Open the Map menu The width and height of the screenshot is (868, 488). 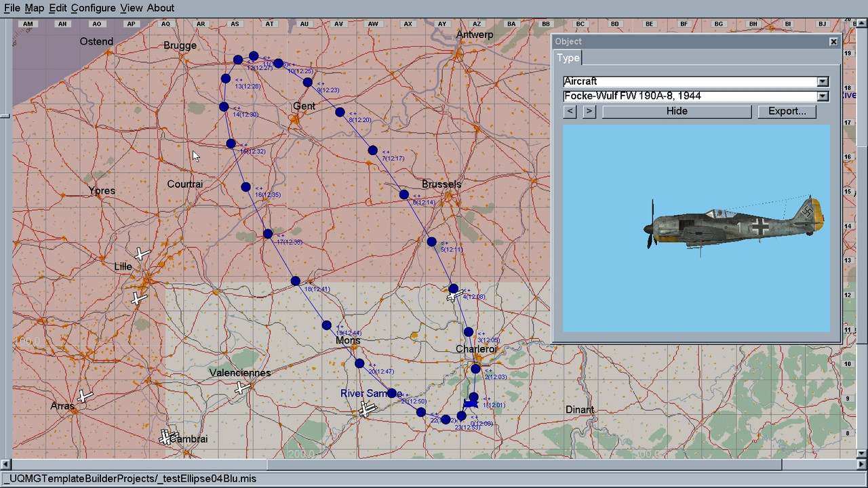34,8
